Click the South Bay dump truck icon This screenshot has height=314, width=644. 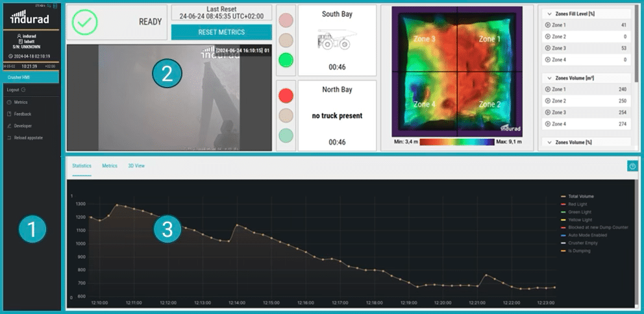click(337, 40)
